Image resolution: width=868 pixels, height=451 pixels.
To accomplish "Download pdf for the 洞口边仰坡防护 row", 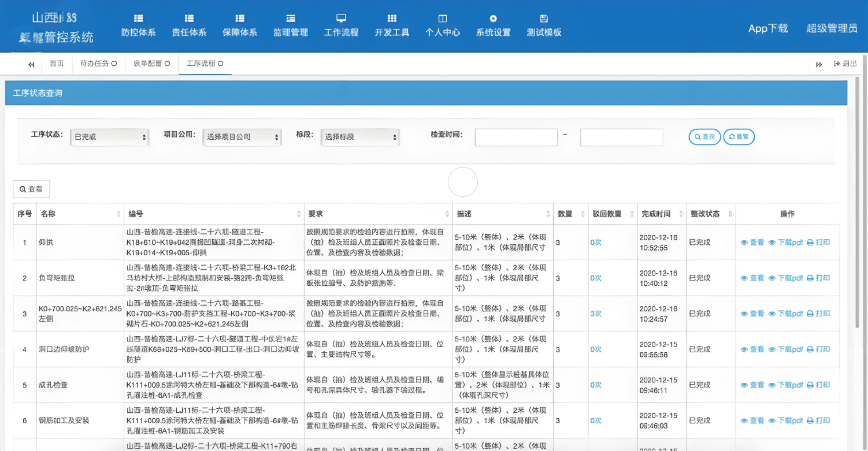I will (x=786, y=349).
